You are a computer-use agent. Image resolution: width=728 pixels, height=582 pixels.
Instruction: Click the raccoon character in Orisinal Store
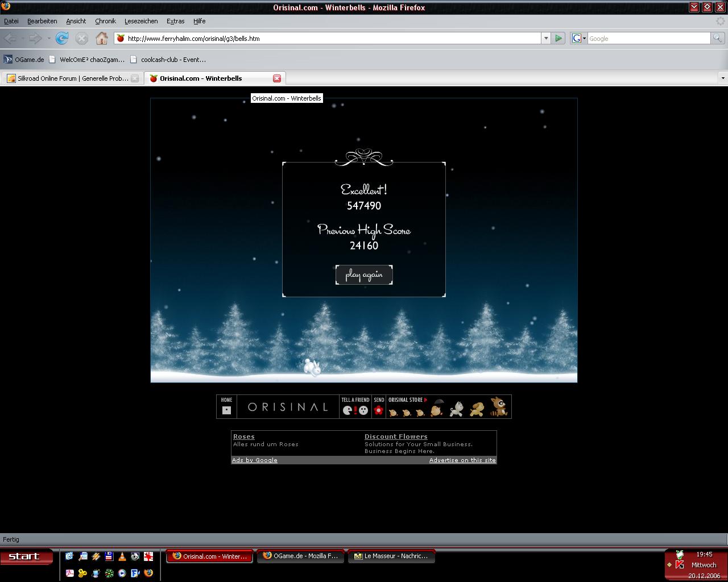pos(499,406)
